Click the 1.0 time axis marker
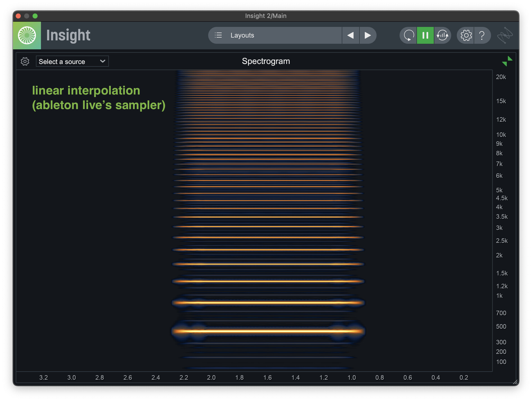 [352, 377]
